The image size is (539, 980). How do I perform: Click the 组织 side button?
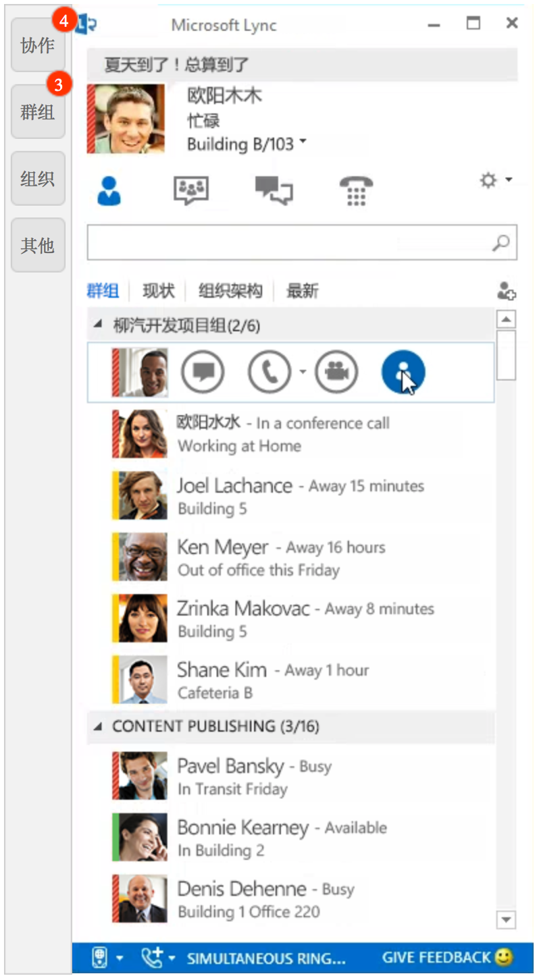tap(38, 179)
